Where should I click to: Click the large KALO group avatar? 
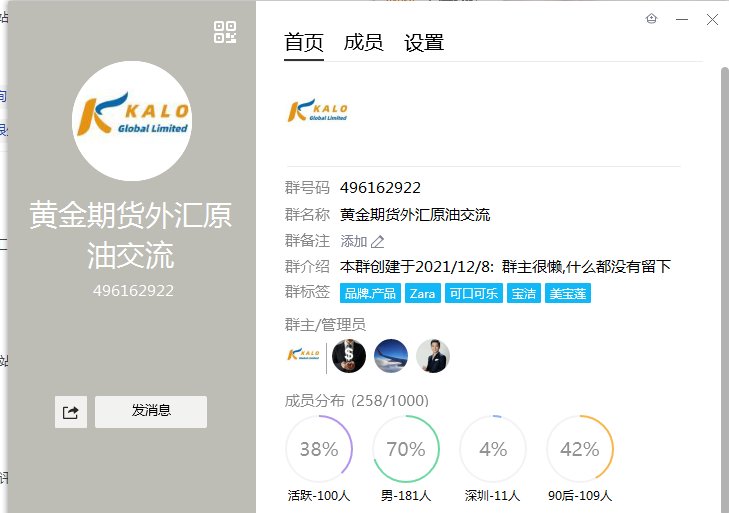point(132,121)
